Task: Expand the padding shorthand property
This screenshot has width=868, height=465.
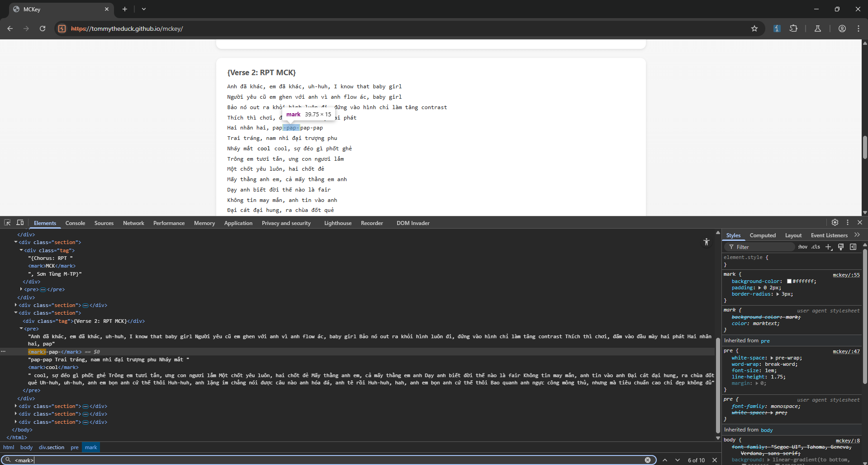Action: point(760,288)
